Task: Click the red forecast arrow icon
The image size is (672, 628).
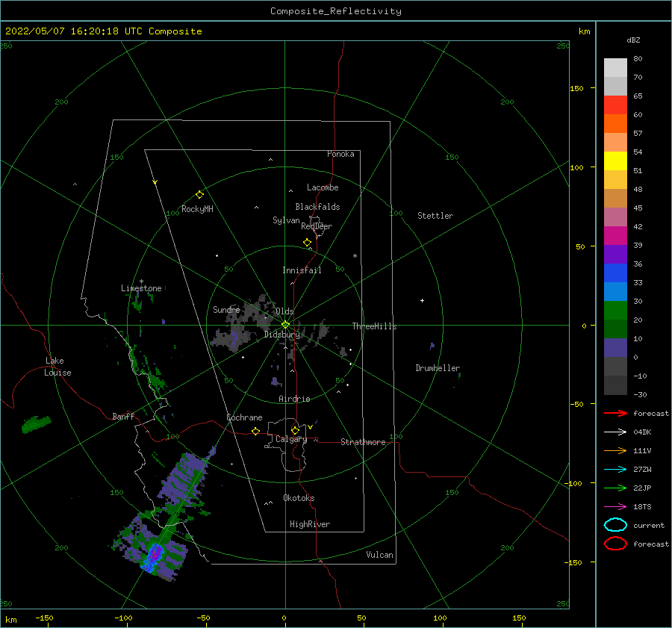Action: coord(615,413)
